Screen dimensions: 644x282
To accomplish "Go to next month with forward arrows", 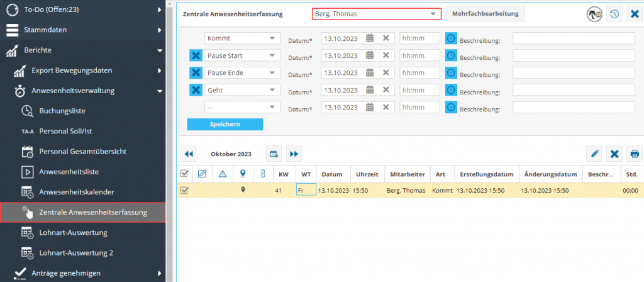I will 294,154.
